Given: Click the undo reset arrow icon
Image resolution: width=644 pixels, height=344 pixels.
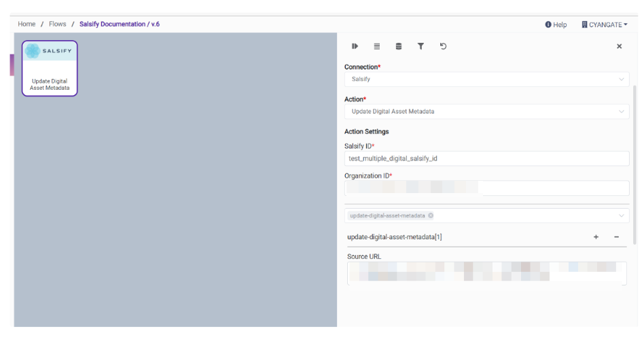Looking at the screenshot, I should pyautogui.click(x=443, y=46).
